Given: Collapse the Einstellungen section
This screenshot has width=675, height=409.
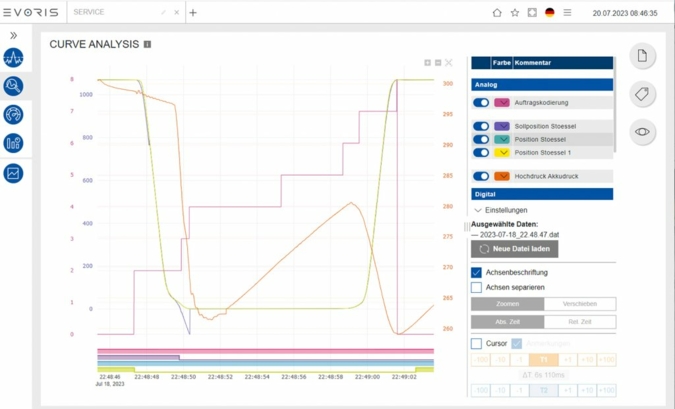Looking at the screenshot, I should (x=501, y=210).
